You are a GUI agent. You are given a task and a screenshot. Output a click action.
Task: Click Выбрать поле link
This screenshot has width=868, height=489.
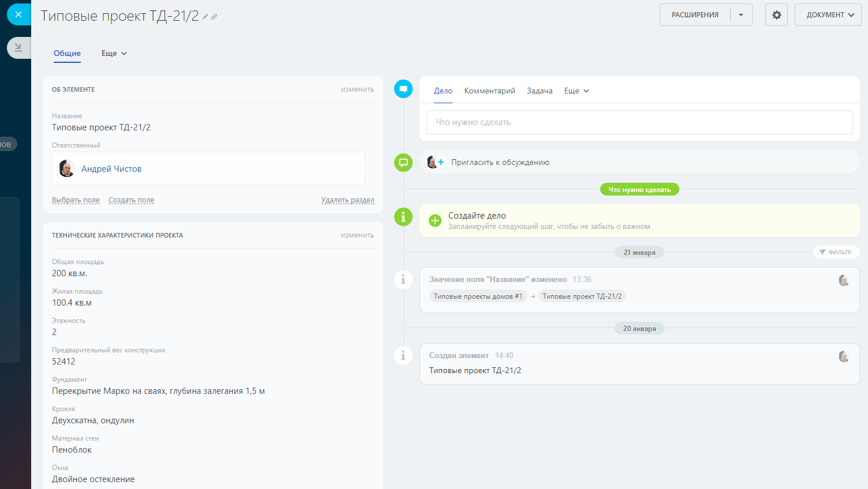pyautogui.click(x=76, y=200)
